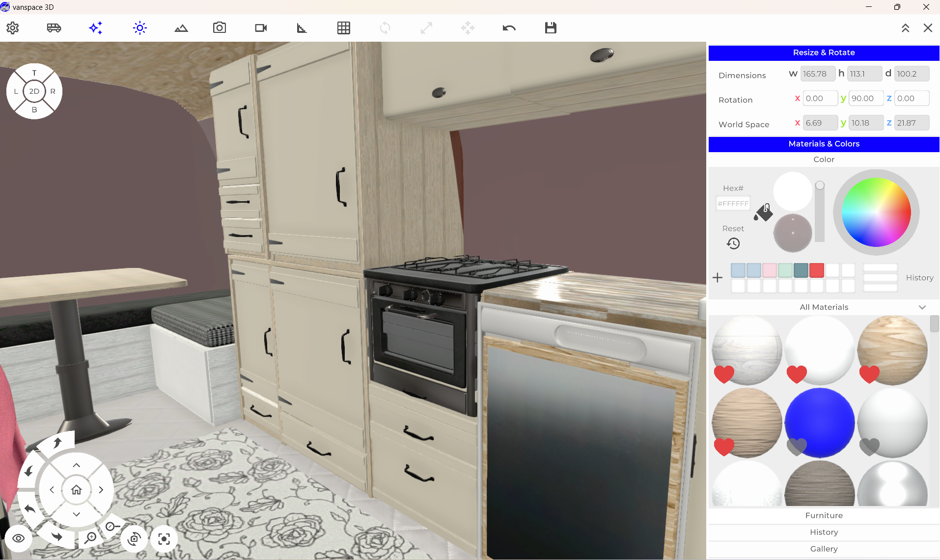Move camera down with chevron down
Screen dimensions: 940x560
click(x=76, y=514)
